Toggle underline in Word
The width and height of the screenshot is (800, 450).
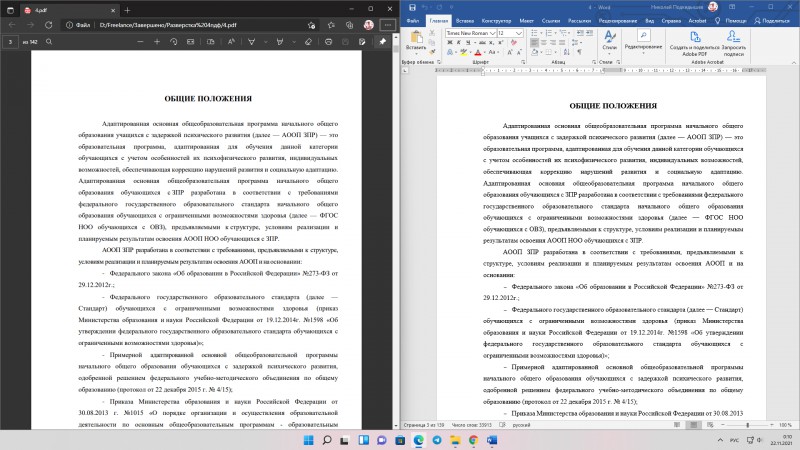click(x=468, y=42)
